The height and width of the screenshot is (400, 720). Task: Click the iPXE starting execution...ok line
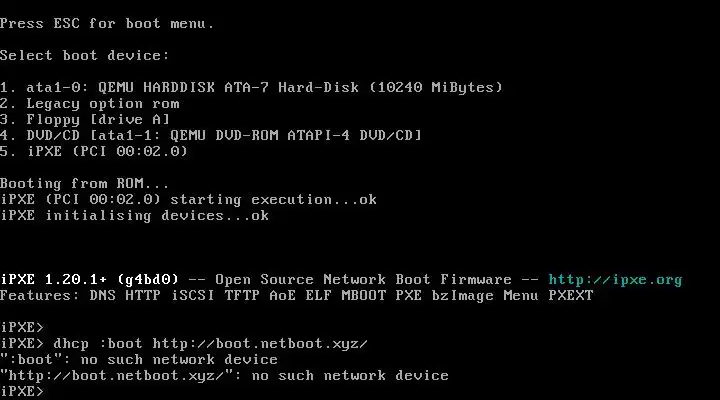point(188,199)
